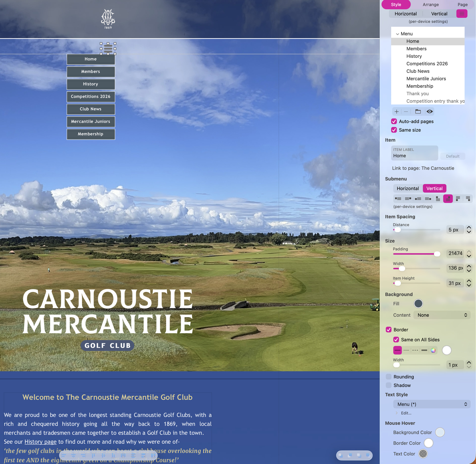Viewport: 476px width, 464px height.
Task: Open the Background Content dropdown
Action: (442, 315)
